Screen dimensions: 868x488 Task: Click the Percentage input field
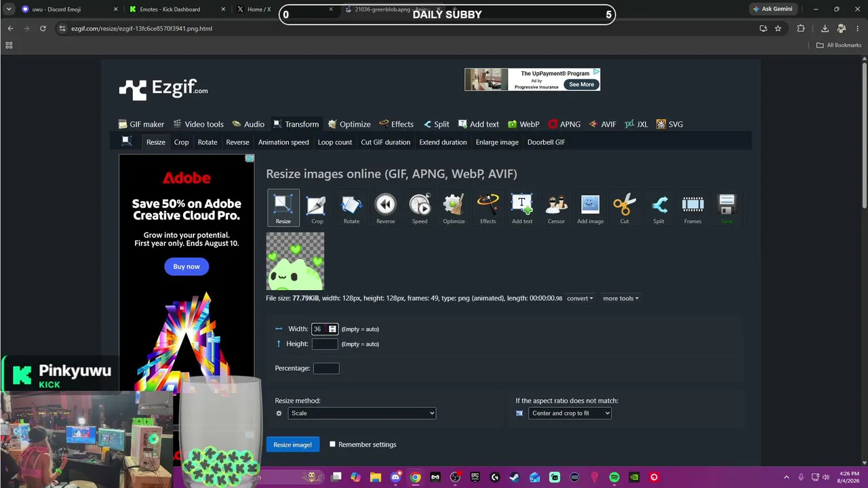pyautogui.click(x=325, y=368)
